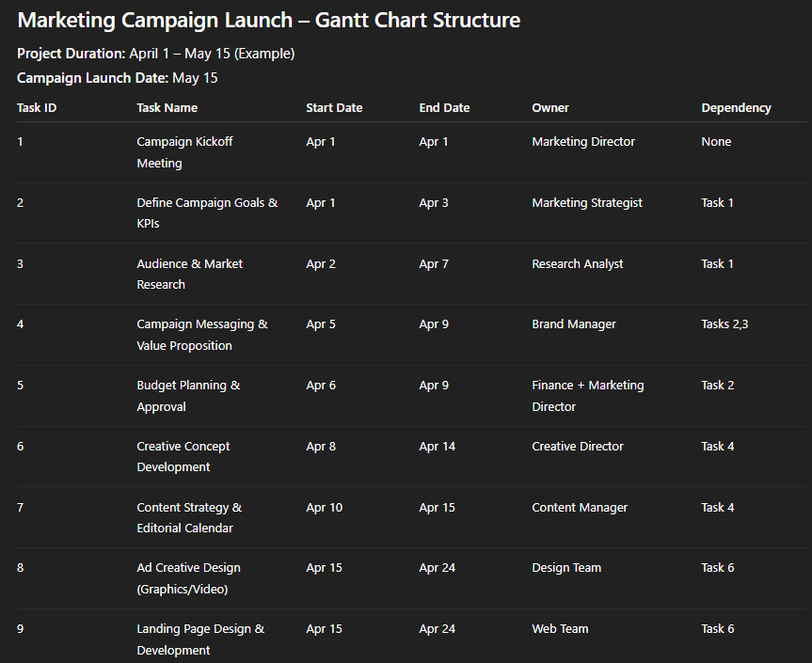The width and height of the screenshot is (812, 663).
Task: Select the 'Campaign Kickoff Meeting' task name
Action: [x=184, y=152]
